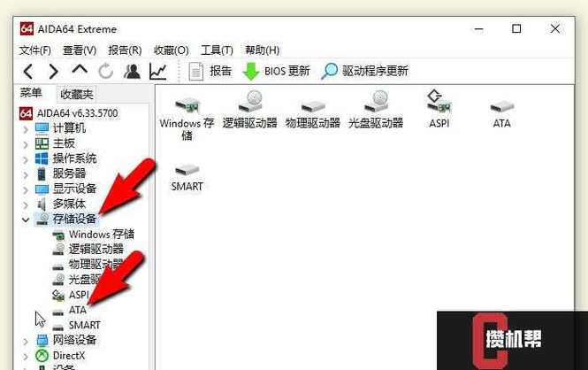This screenshot has width=588, height=370.
Task: Switch to the 收藏夹 tab
Action: [x=77, y=94]
